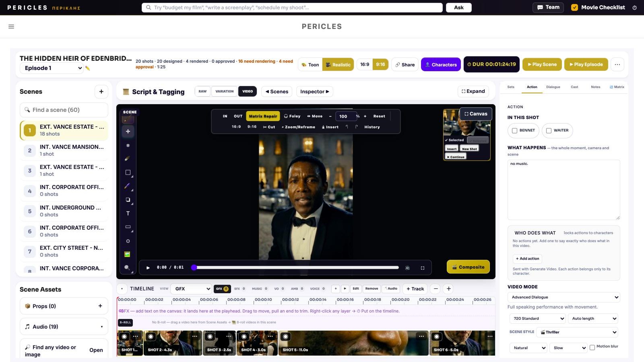Click the play button in video player

pyautogui.click(x=148, y=267)
